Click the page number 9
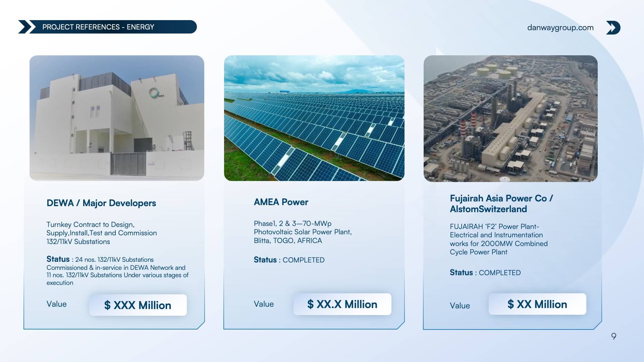 (613, 336)
